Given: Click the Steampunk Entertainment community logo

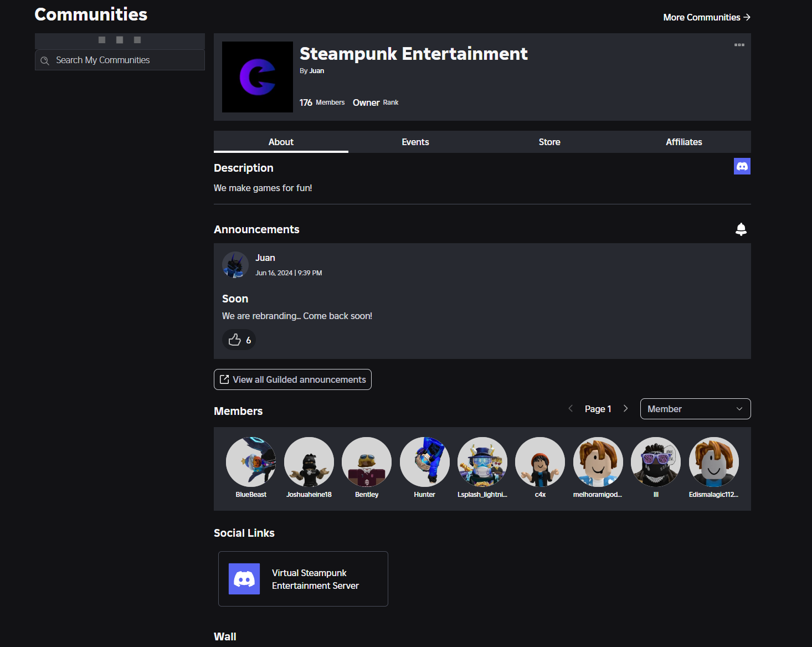Looking at the screenshot, I should (x=257, y=76).
